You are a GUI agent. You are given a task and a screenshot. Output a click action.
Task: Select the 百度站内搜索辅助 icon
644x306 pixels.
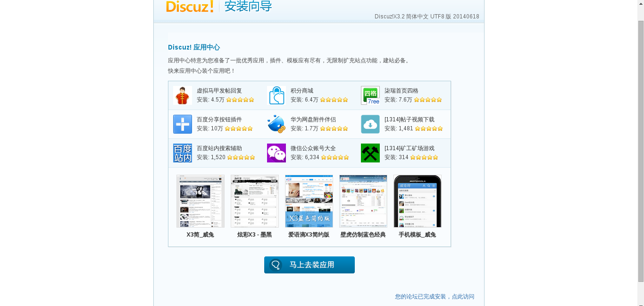(x=182, y=153)
